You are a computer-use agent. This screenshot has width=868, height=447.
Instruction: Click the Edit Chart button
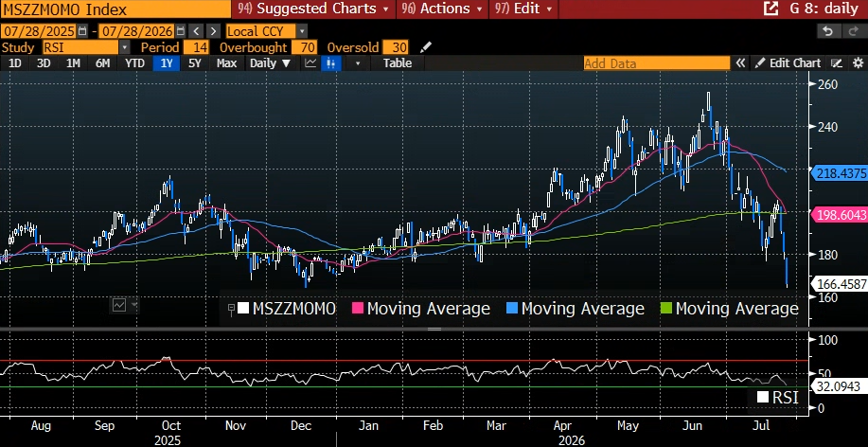(x=788, y=63)
